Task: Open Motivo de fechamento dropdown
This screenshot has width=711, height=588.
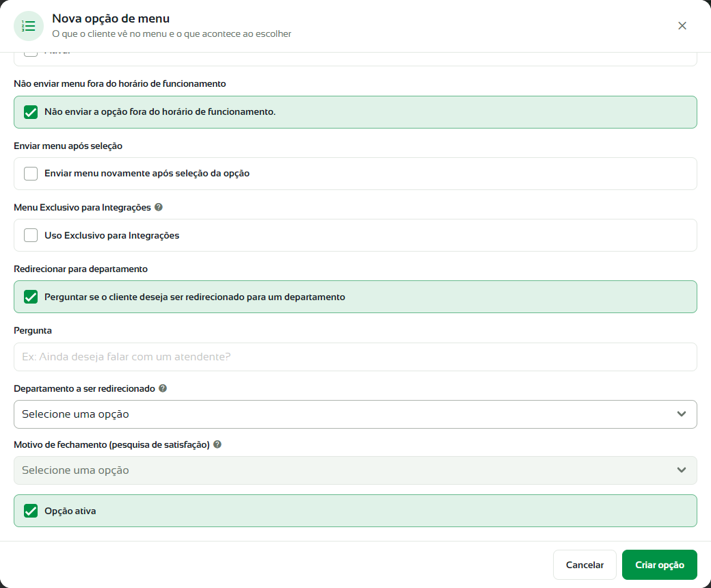Action: coord(355,470)
